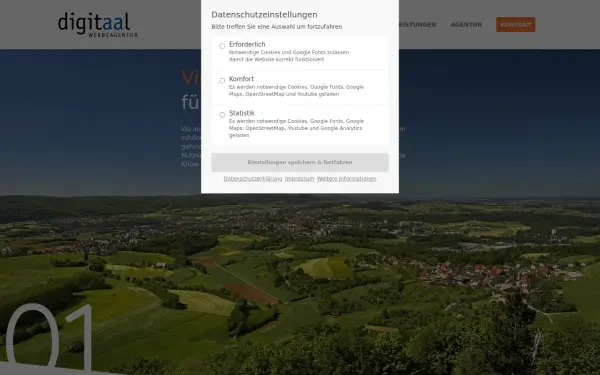Click the Komfort description mentioning OpenStreetMap und Youtube
The image size is (600, 375).
click(297, 90)
